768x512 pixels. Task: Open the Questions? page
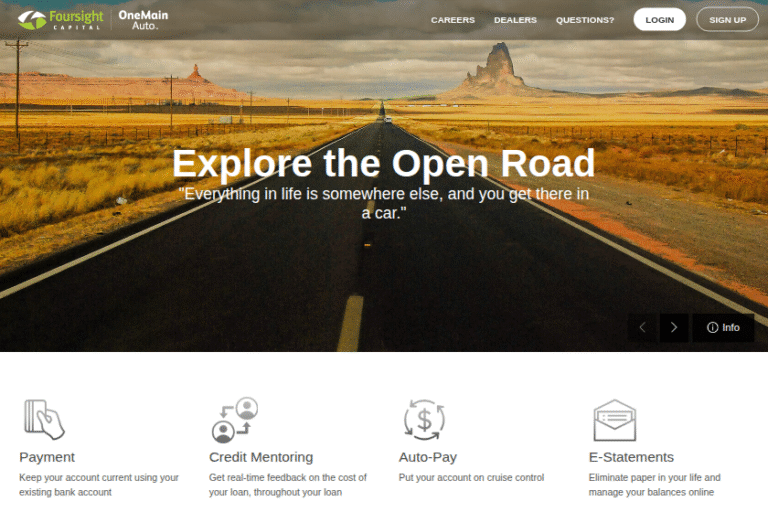[x=585, y=20]
